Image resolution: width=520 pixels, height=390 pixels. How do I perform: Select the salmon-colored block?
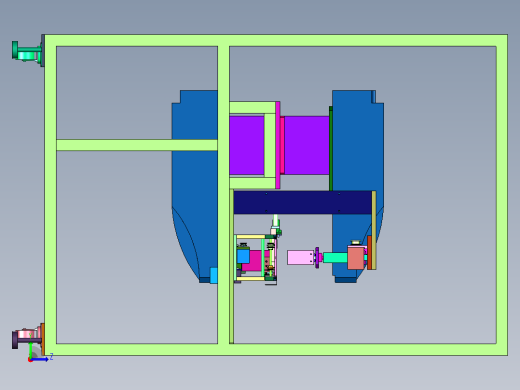[355, 257]
